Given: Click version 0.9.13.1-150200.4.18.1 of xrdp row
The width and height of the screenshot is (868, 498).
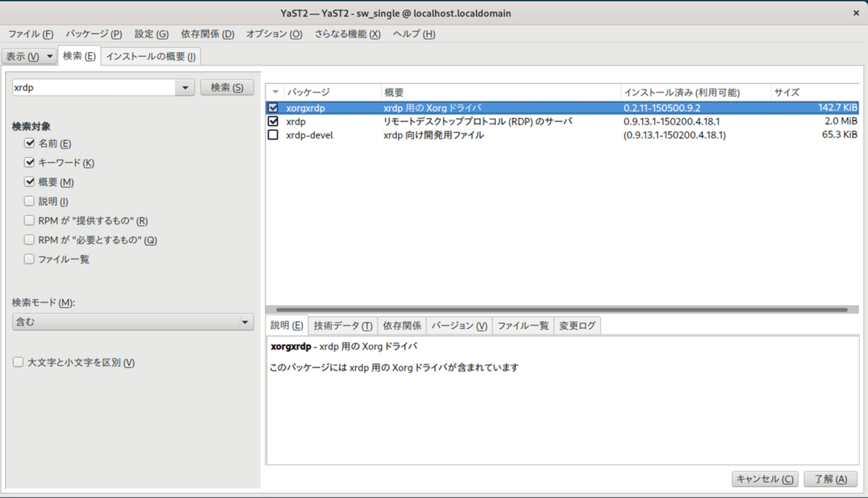Looking at the screenshot, I should tap(672, 122).
